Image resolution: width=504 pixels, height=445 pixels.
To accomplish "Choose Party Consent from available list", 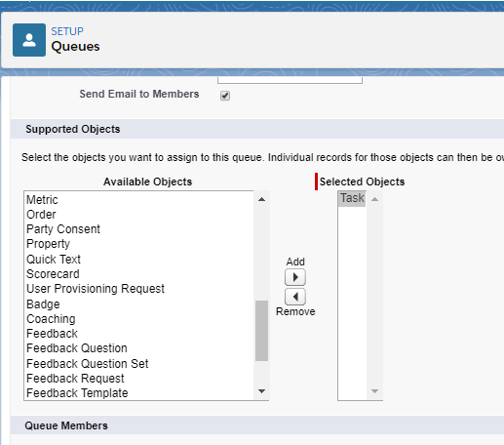I will click(63, 229).
